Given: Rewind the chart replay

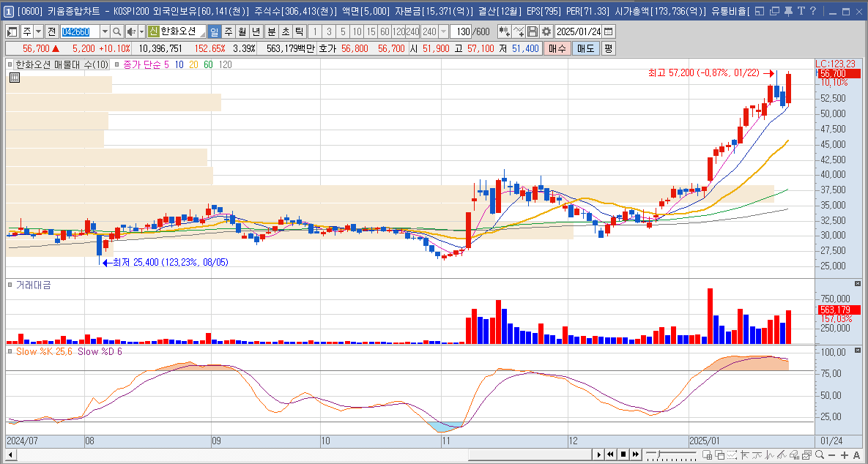Looking at the screenshot, I should [611, 454].
